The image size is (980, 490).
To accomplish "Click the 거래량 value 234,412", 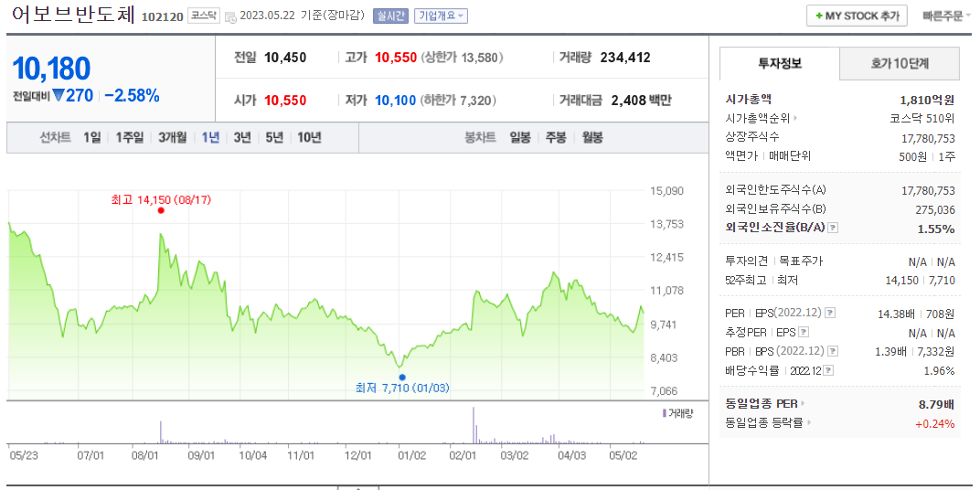I will point(625,59).
